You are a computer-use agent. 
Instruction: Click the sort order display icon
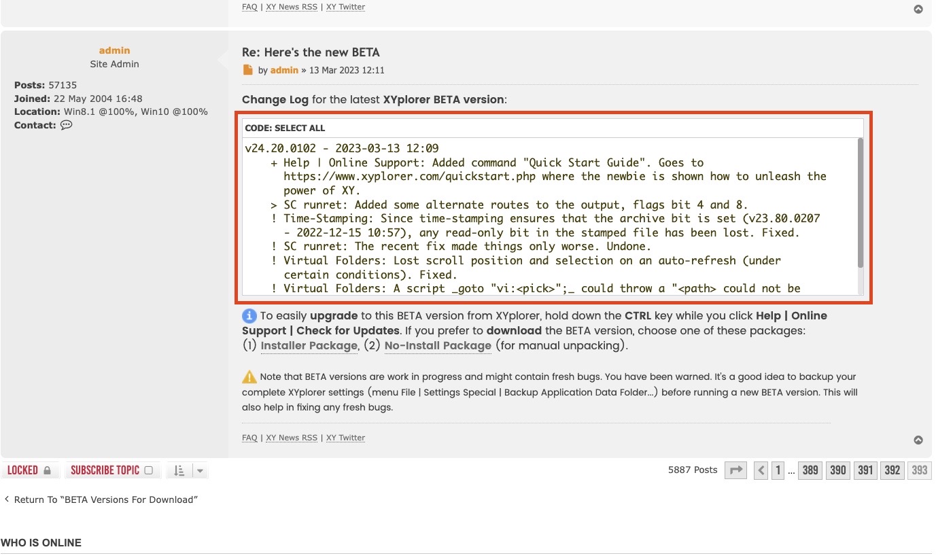tap(179, 470)
